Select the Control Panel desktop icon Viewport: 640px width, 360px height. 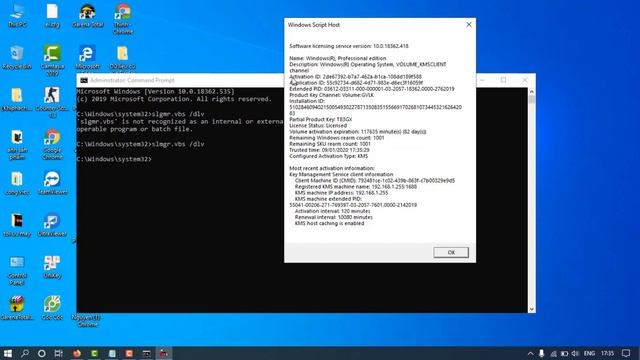pyautogui.click(x=17, y=269)
